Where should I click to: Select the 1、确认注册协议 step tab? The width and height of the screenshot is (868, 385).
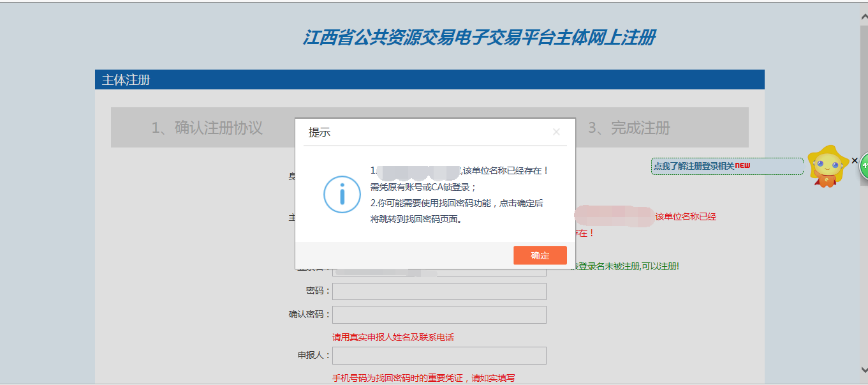click(207, 128)
